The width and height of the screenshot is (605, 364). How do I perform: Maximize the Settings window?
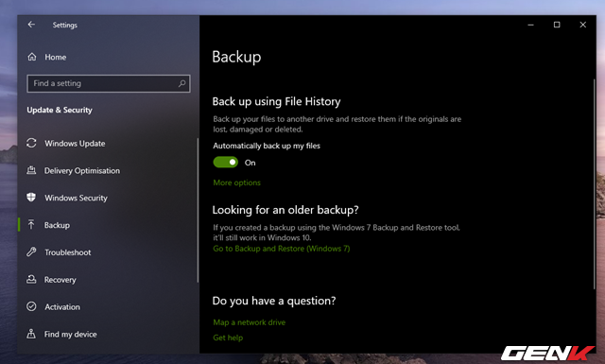click(x=557, y=25)
